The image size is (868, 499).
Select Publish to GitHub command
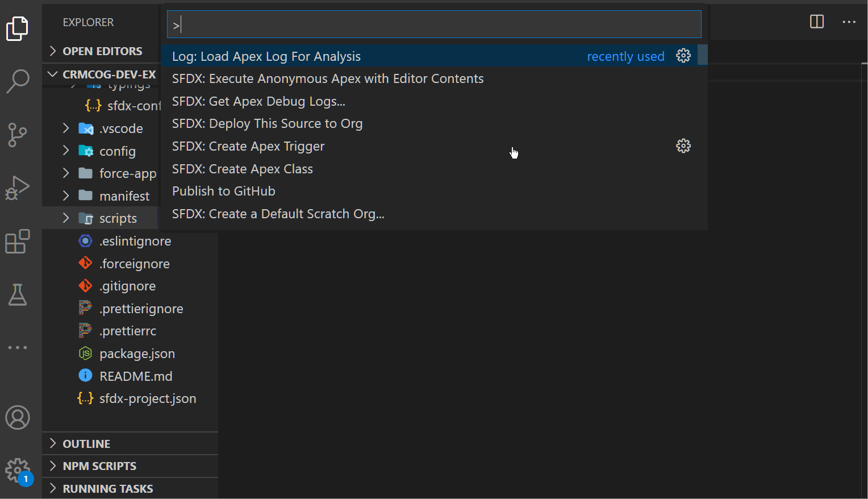[x=435, y=191]
